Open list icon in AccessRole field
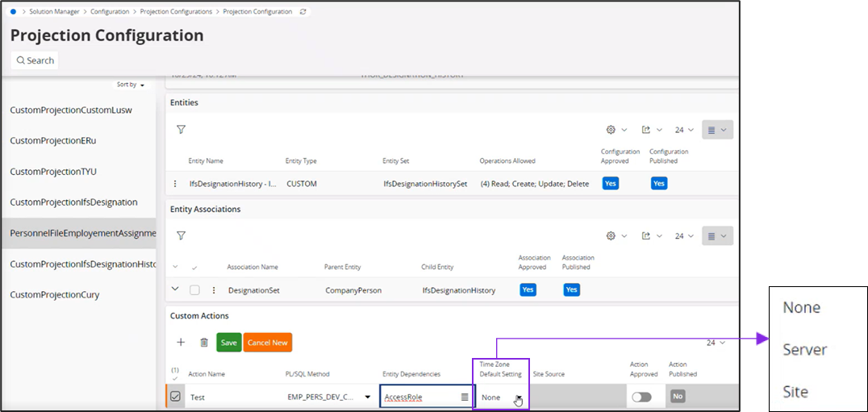 coord(464,397)
